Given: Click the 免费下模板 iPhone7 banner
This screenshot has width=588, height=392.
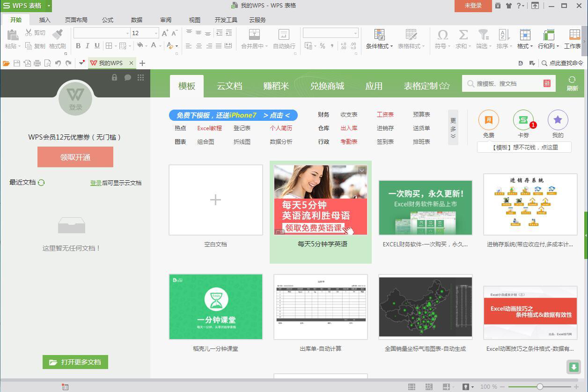Looking at the screenshot, I should click(233, 115).
